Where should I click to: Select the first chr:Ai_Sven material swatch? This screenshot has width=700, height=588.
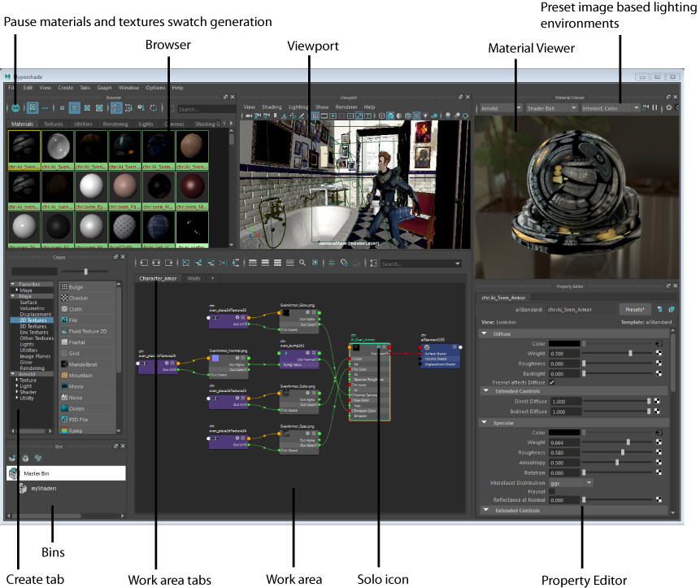click(x=24, y=150)
